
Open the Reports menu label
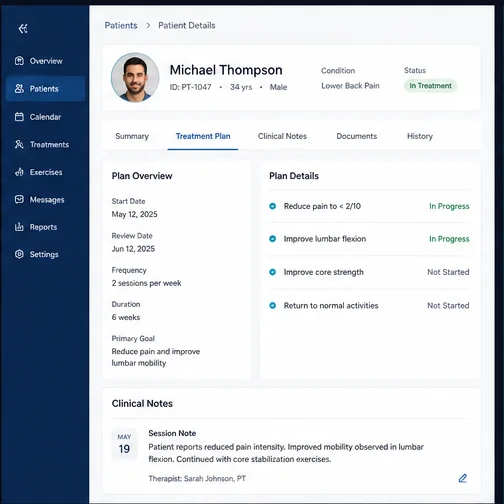coord(43,227)
